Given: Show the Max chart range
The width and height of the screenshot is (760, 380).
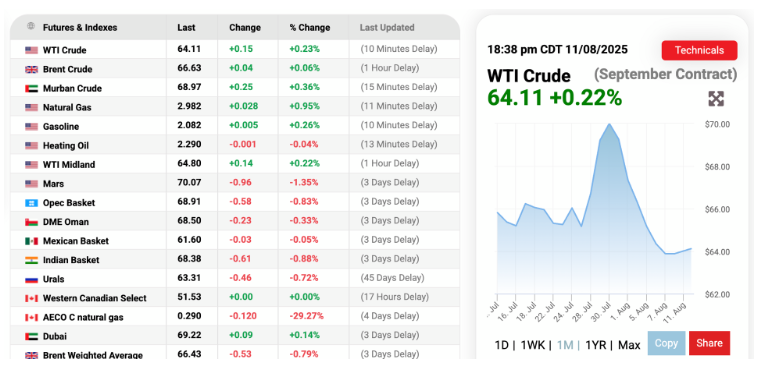Looking at the screenshot, I should [629, 345].
